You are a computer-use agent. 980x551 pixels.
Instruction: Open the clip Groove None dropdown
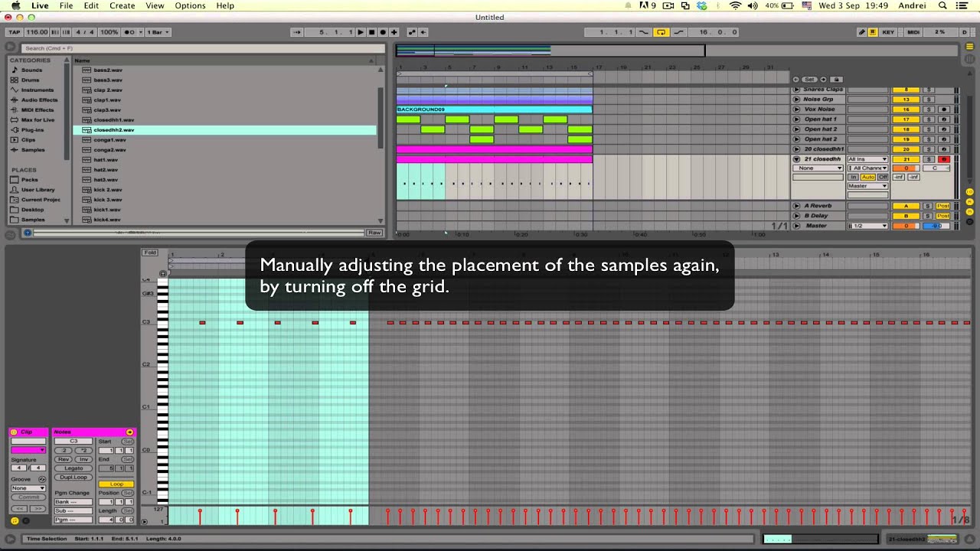pyautogui.click(x=28, y=488)
